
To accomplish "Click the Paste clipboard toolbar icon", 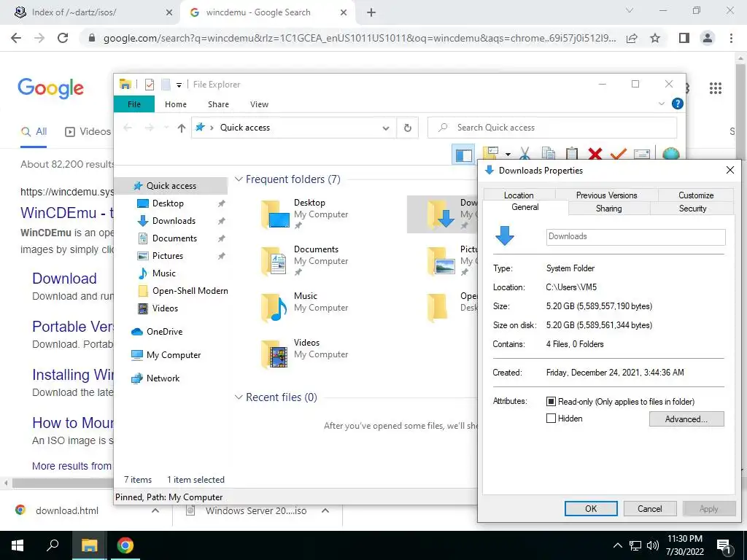I will pyautogui.click(x=572, y=154).
